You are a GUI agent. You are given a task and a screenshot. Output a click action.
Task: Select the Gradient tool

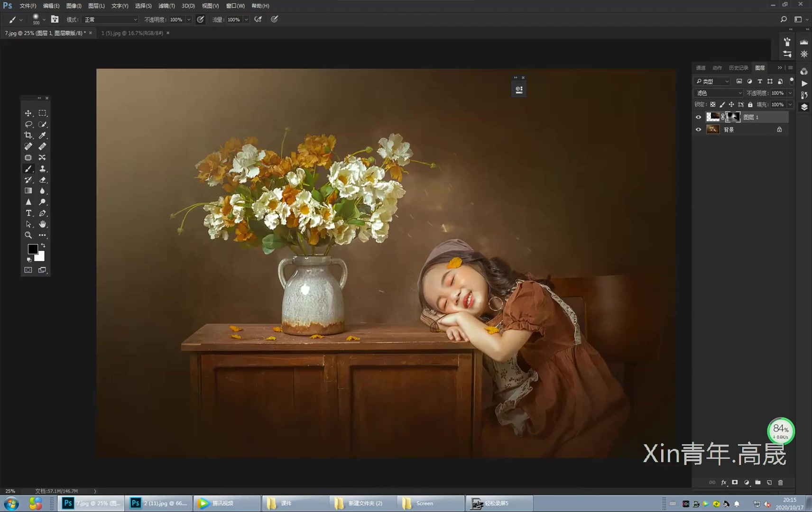point(28,191)
